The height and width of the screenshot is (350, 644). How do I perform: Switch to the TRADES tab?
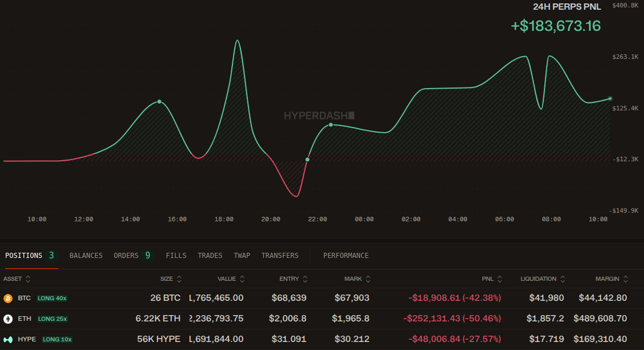pyautogui.click(x=210, y=256)
